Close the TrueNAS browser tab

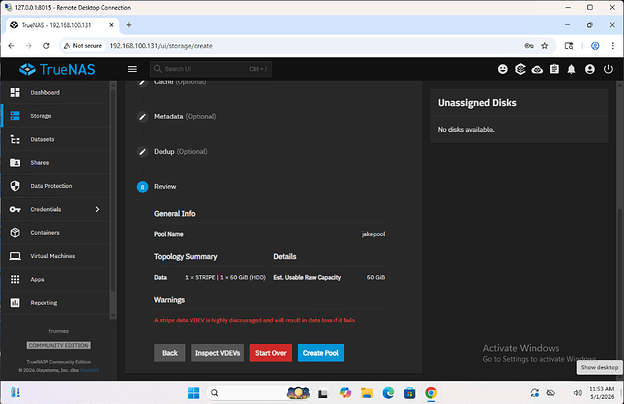[111, 25]
